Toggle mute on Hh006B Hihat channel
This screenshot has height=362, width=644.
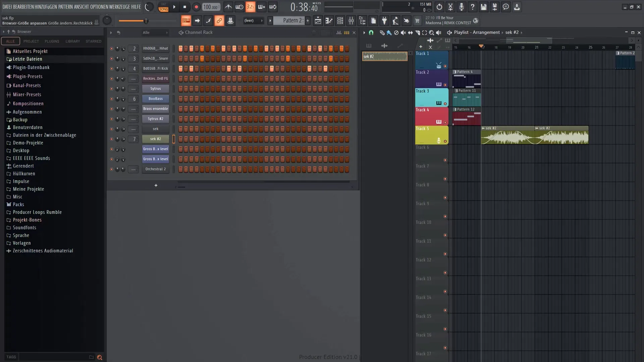click(x=111, y=48)
